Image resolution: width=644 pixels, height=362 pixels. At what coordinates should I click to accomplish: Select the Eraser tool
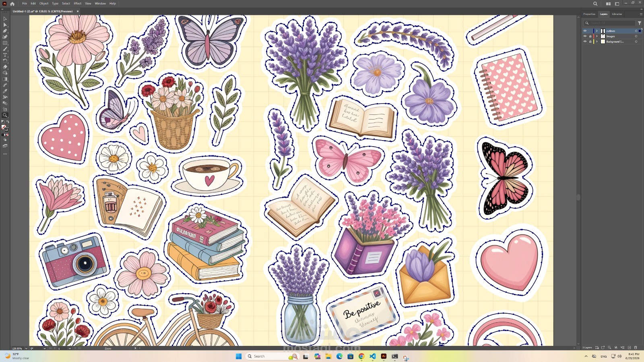point(5,67)
